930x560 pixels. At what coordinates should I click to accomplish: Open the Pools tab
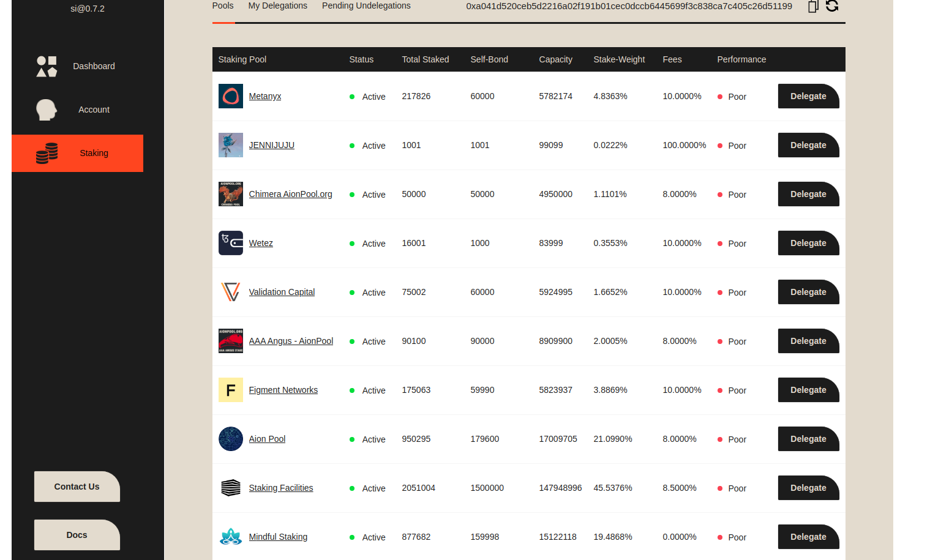223,6
